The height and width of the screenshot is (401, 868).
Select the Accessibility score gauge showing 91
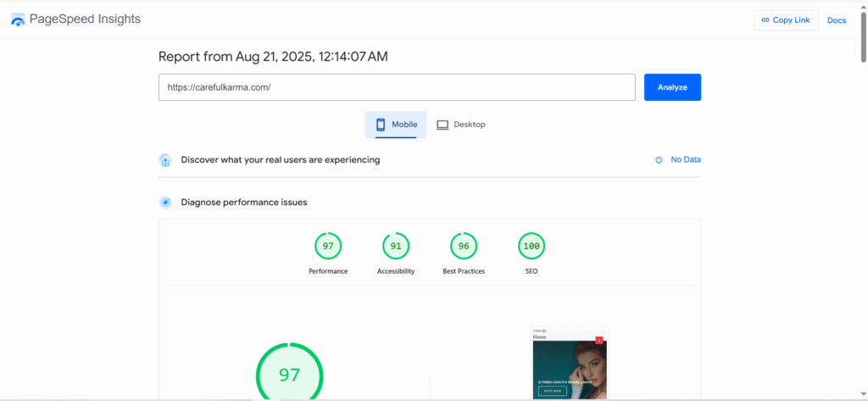point(396,247)
